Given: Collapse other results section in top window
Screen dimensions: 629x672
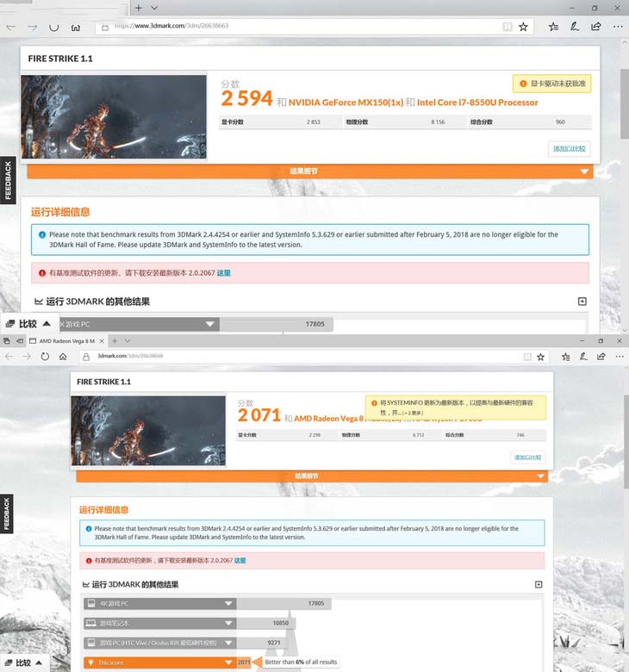Looking at the screenshot, I should click(x=582, y=302).
